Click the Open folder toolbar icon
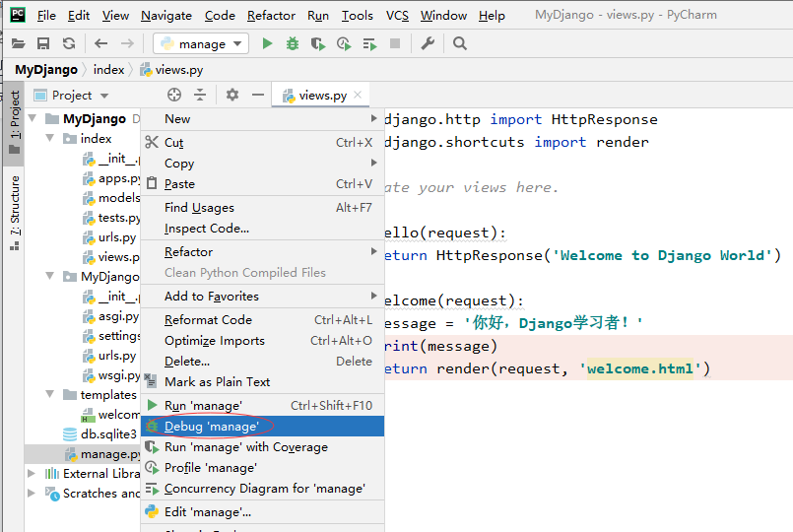 [x=18, y=43]
